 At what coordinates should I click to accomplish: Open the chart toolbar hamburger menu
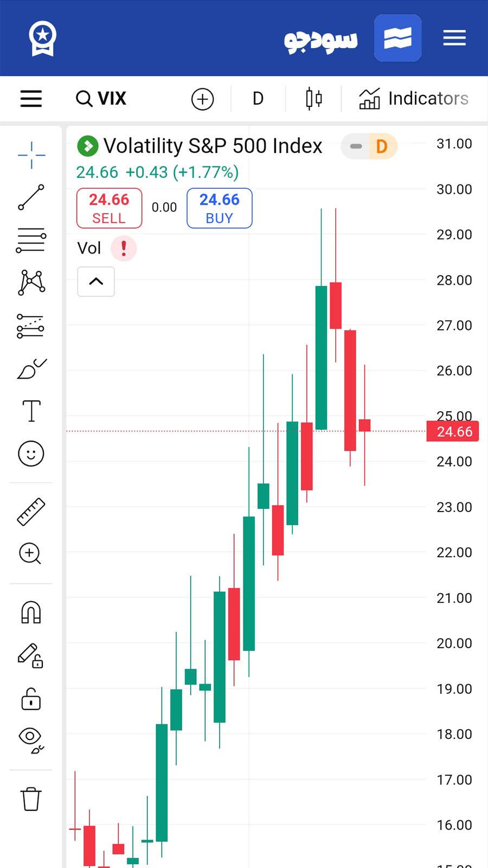click(x=31, y=99)
